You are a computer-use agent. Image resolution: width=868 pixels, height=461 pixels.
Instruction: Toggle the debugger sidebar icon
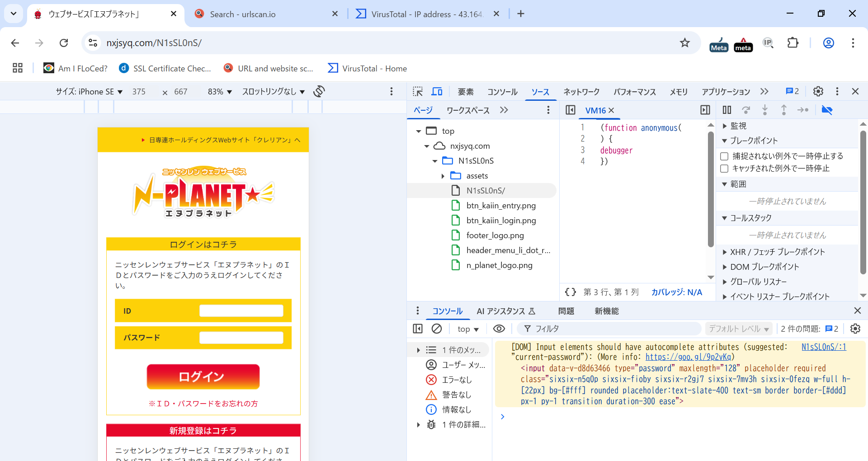705,110
